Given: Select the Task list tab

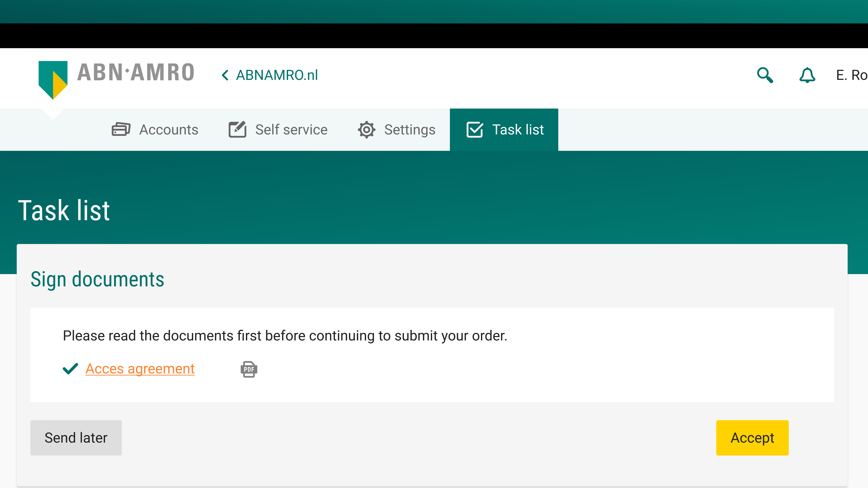Looking at the screenshot, I should coord(504,130).
